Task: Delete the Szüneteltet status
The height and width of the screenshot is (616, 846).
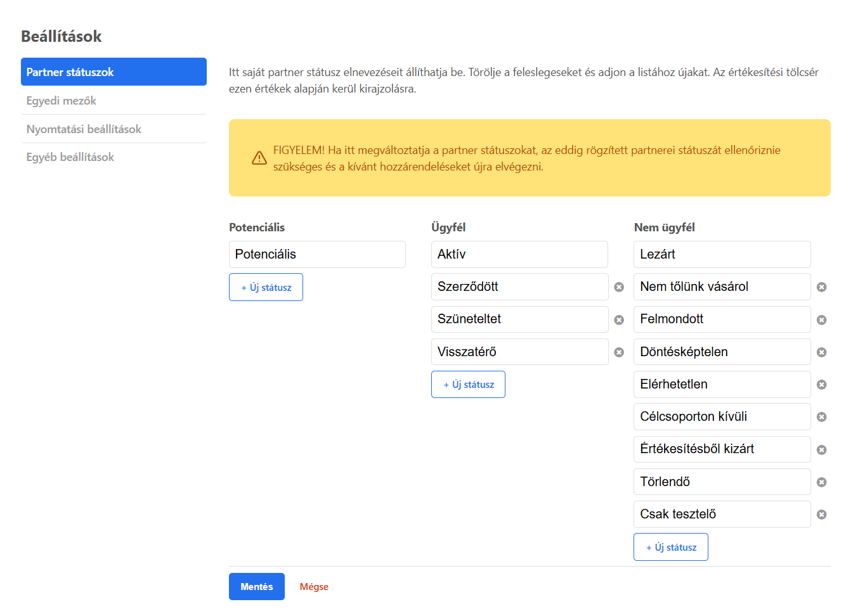Action: pyautogui.click(x=619, y=319)
